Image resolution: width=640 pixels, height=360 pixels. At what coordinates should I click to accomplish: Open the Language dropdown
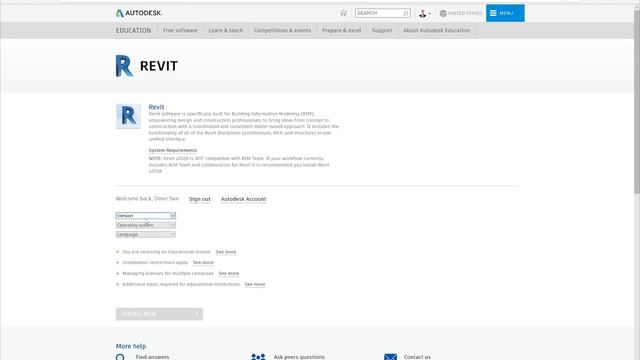(x=146, y=234)
